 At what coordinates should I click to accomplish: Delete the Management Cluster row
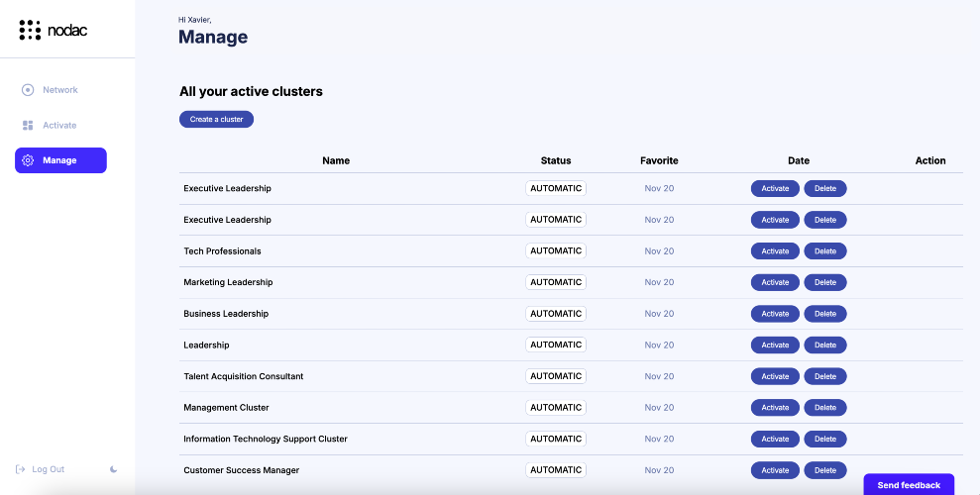pos(825,408)
